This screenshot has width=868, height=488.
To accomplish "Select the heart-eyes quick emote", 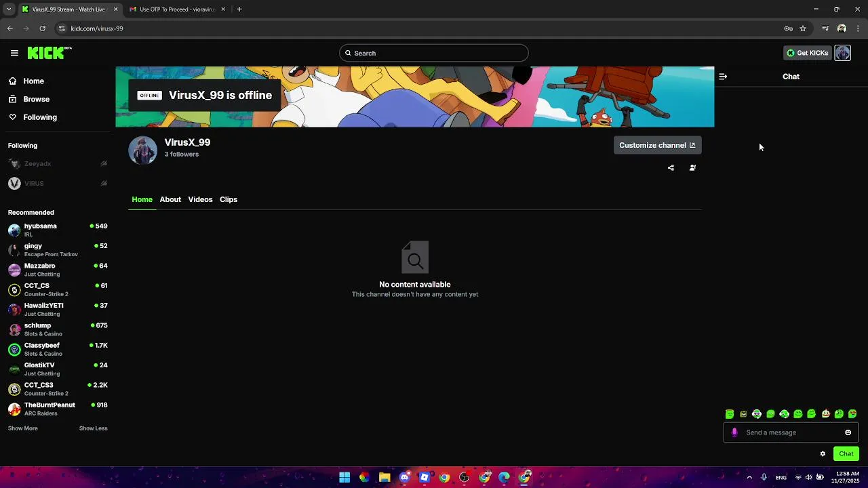I will pyautogui.click(x=852, y=414).
